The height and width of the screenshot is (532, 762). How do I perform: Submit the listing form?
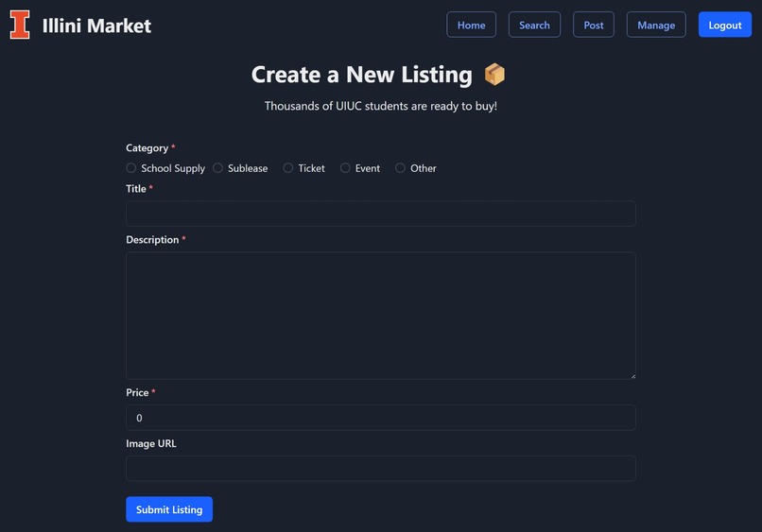coord(169,509)
